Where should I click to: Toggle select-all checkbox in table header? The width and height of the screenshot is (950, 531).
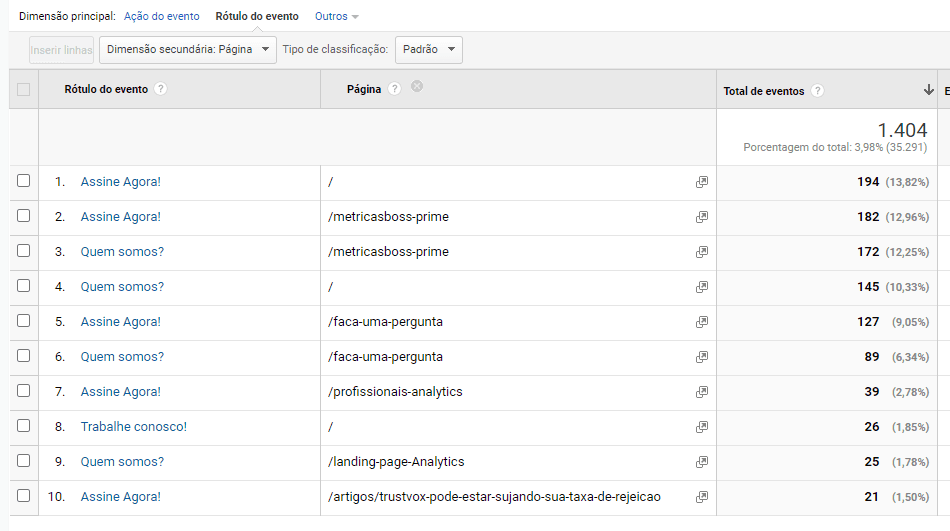click(24, 90)
